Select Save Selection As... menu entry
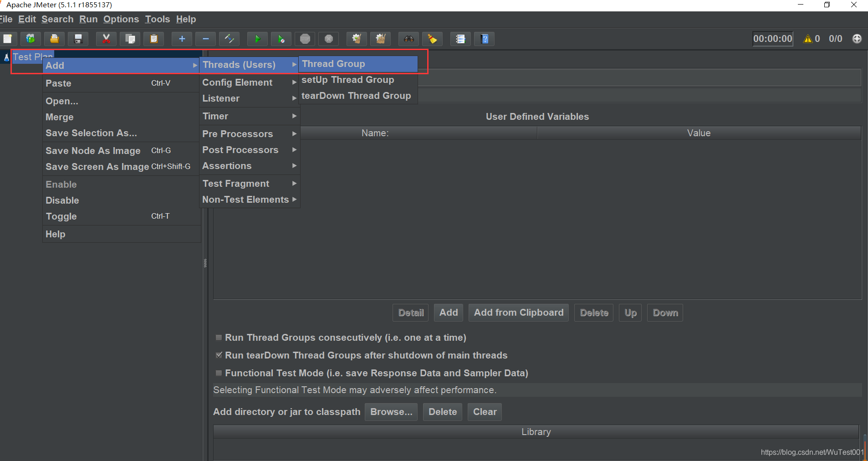 [x=121, y=133]
